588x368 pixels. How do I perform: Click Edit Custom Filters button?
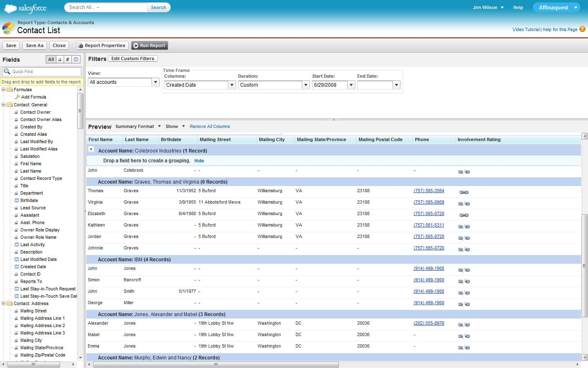(133, 58)
